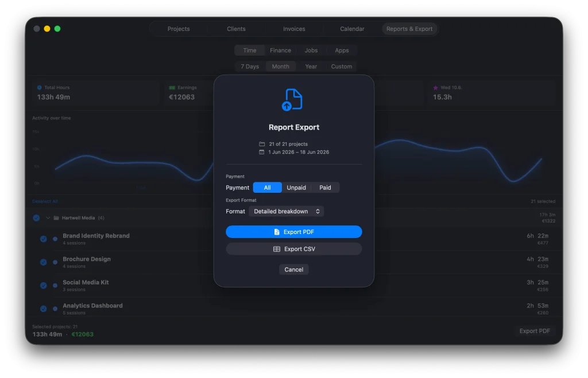Switch to the Apps report view
The image size is (588, 378).
(x=342, y=50)
